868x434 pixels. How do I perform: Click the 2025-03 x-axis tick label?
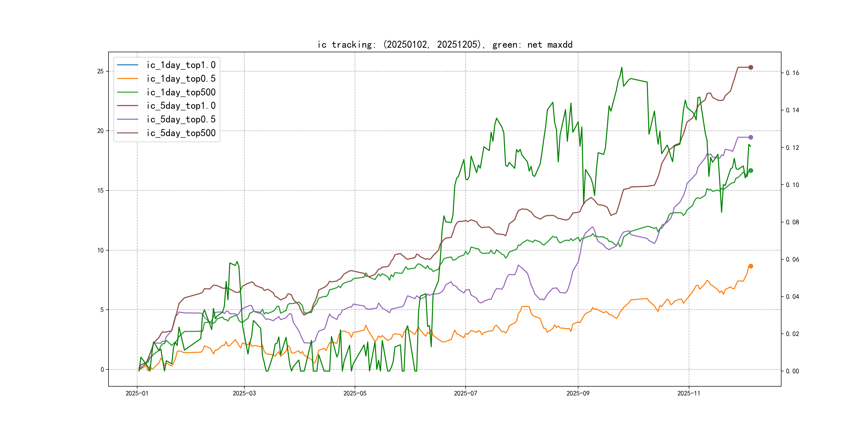point(244,393)
